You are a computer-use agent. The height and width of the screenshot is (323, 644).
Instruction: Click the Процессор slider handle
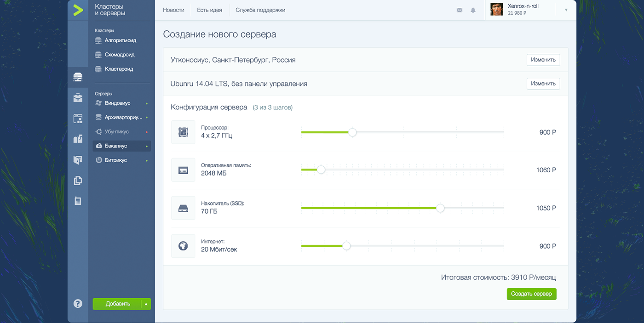click(x=352, y=132)
